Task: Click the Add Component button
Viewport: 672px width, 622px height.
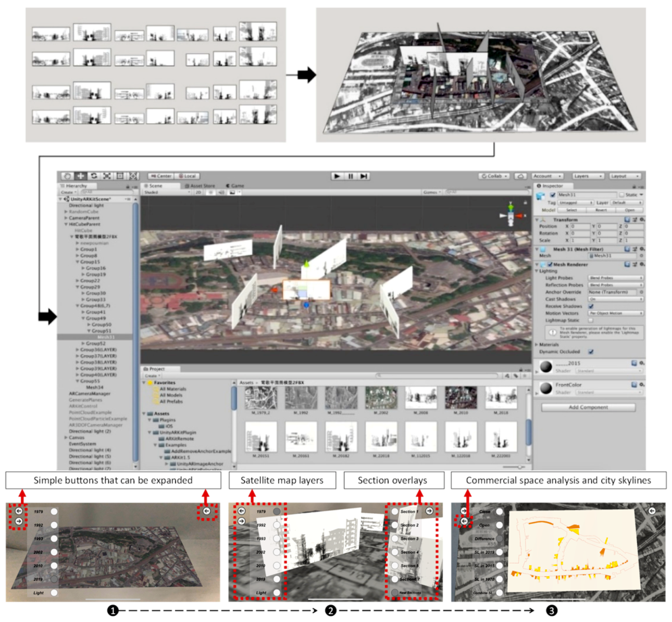Action: click(588, 407)
